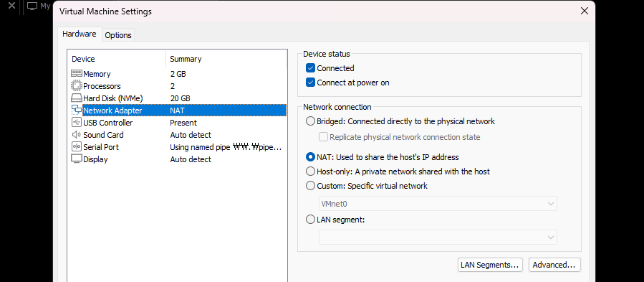
Task: Click Auto detect summary for Sound Card
Action: tap(191, 135)
